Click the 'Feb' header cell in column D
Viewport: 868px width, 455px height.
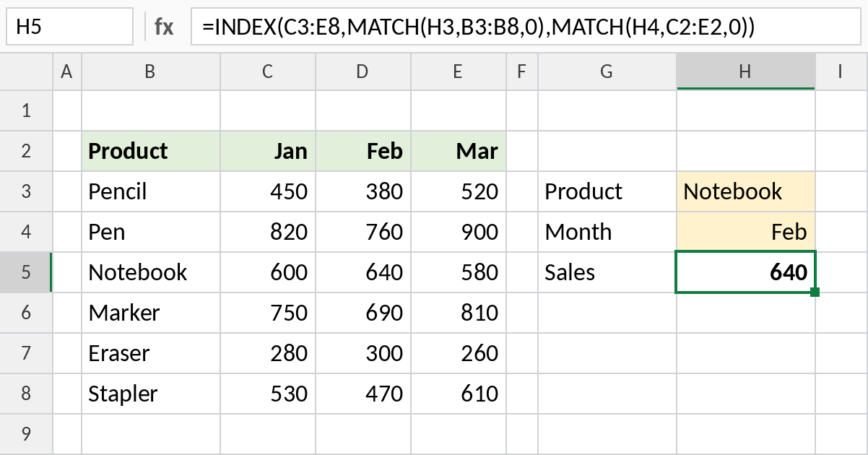(363, 151)
